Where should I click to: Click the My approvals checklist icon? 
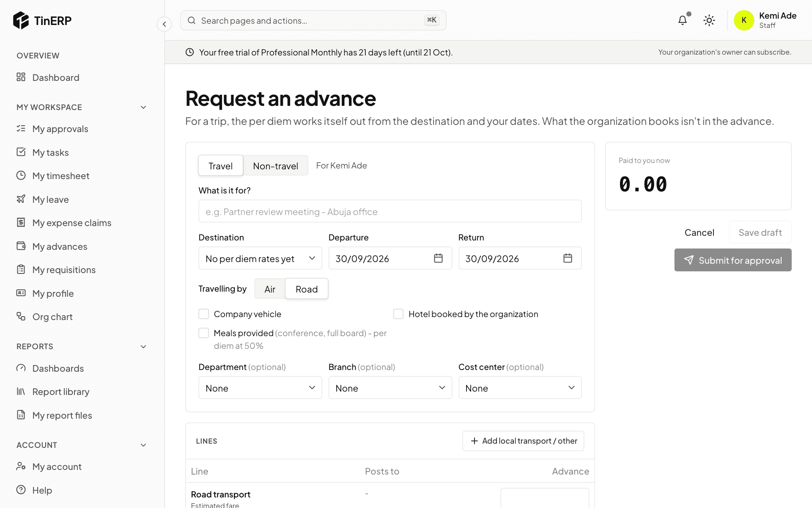click(x=21, y=128)
